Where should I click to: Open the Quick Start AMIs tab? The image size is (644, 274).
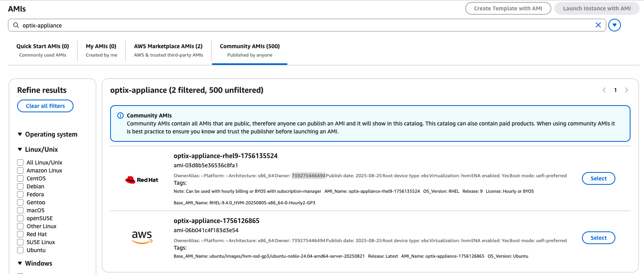43,51
